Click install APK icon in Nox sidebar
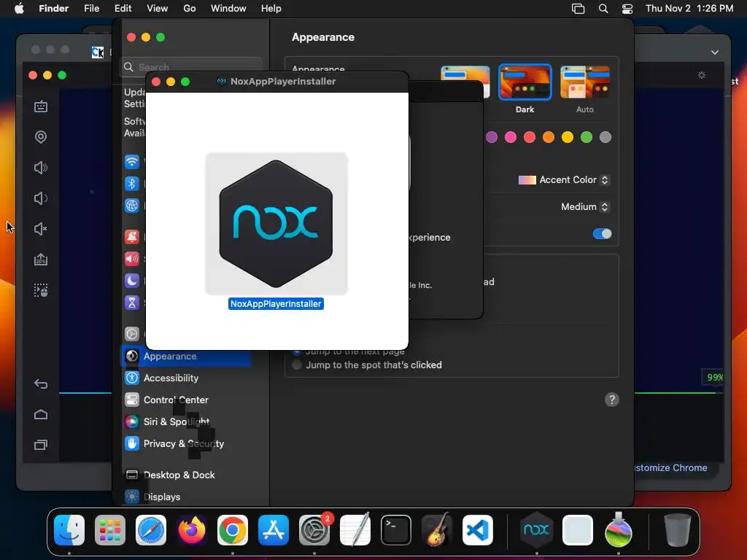This screenshot has height=560, width=747. [x=41, y=260]
